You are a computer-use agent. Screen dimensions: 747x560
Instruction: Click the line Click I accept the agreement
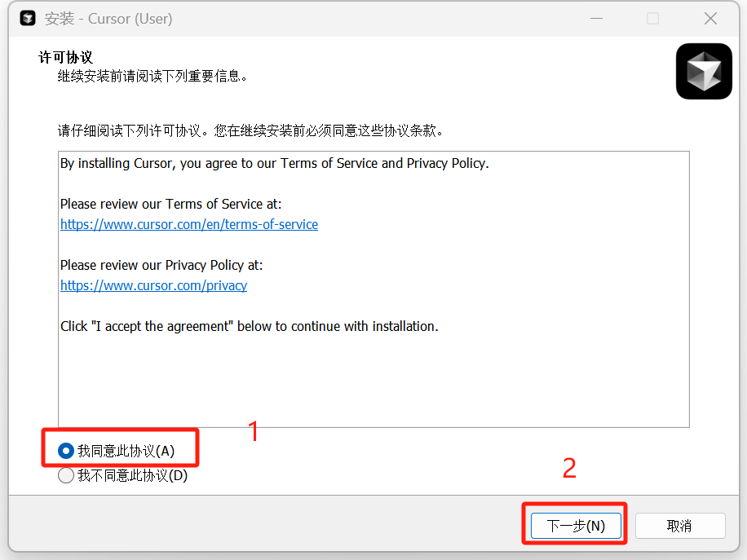[249, 326]
